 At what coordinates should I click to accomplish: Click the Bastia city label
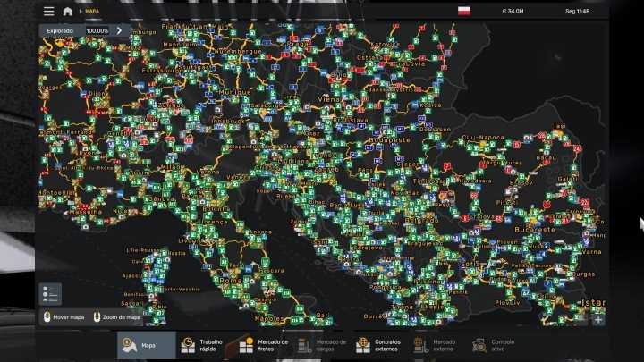[177, 253]
